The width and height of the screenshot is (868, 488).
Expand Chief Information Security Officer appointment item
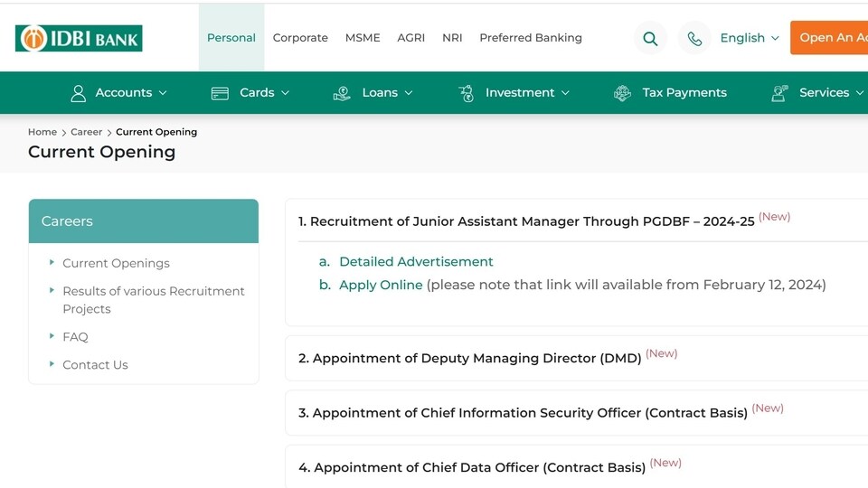point(523,413)
